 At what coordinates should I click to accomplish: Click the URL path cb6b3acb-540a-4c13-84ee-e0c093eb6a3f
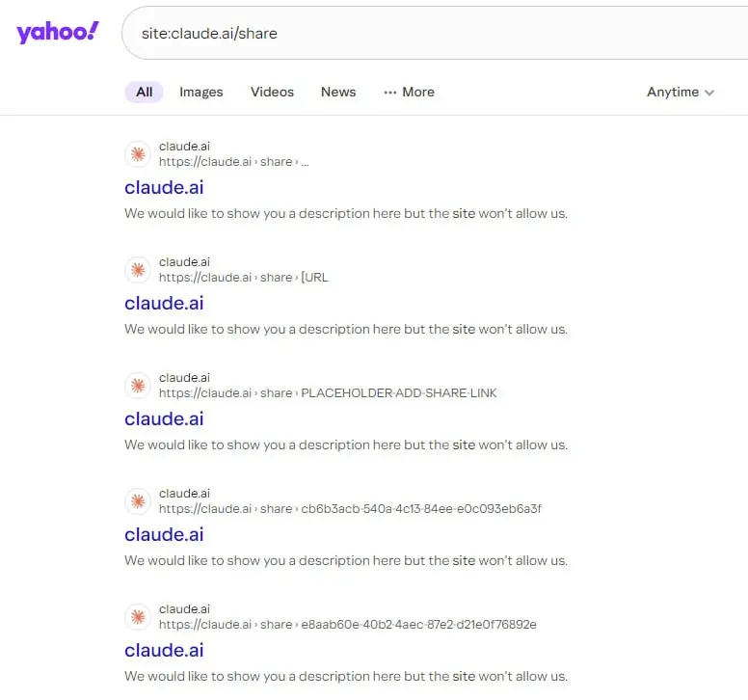[350, 509]
